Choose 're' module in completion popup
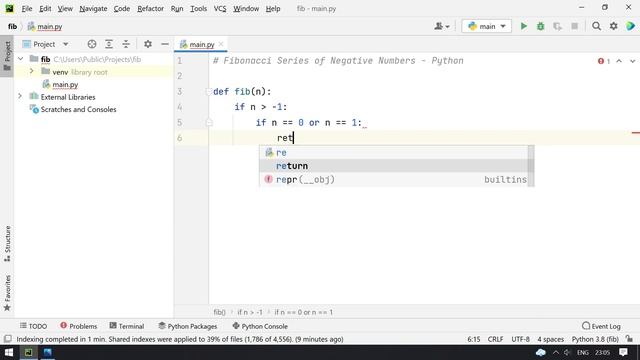 (x=393, y=153)
